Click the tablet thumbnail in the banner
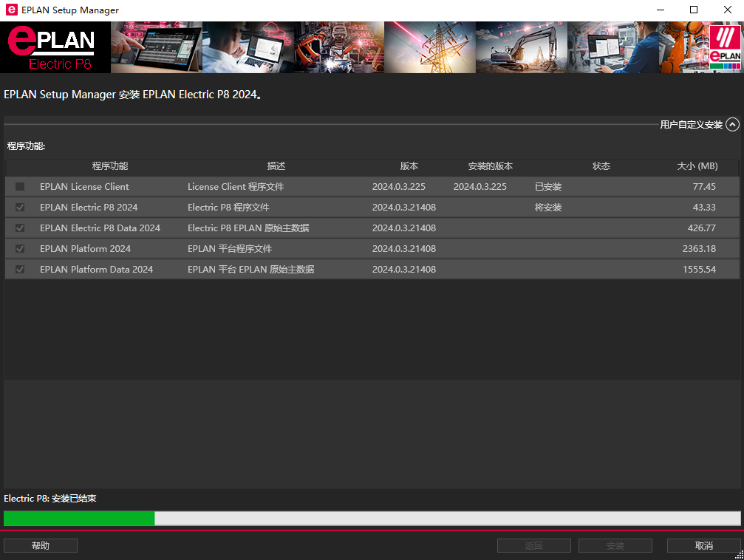The height and width of the screenshot is (560, 744). point(157,47)
